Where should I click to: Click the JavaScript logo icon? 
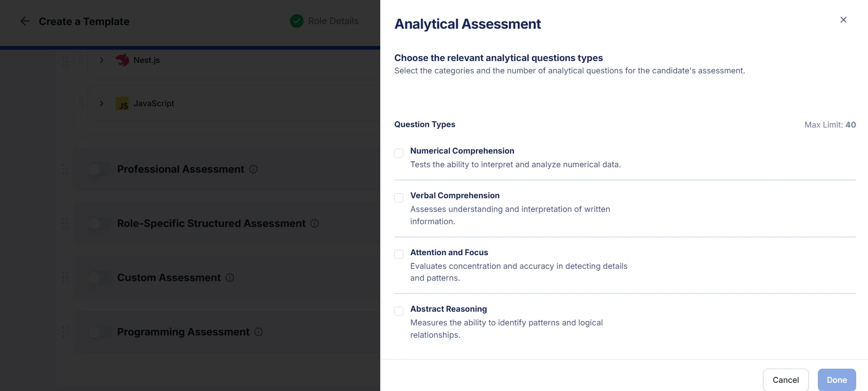pyautogui.click(x=122, y=104)
